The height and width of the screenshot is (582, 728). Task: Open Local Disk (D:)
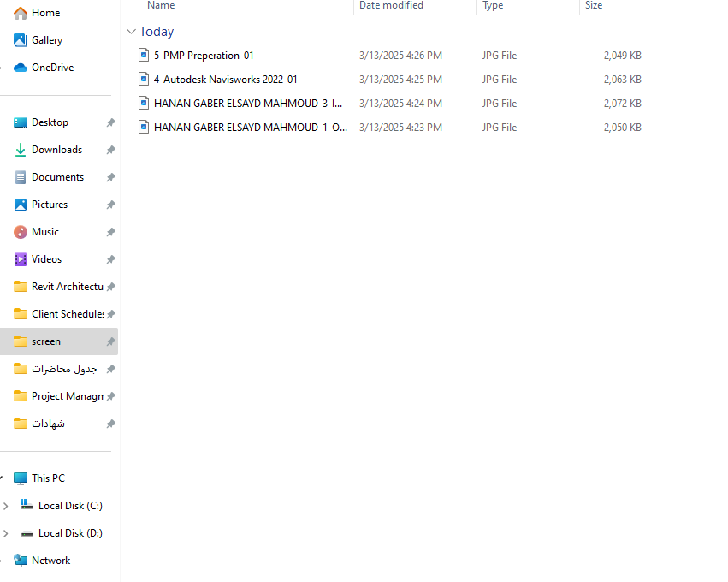(70, 533)
